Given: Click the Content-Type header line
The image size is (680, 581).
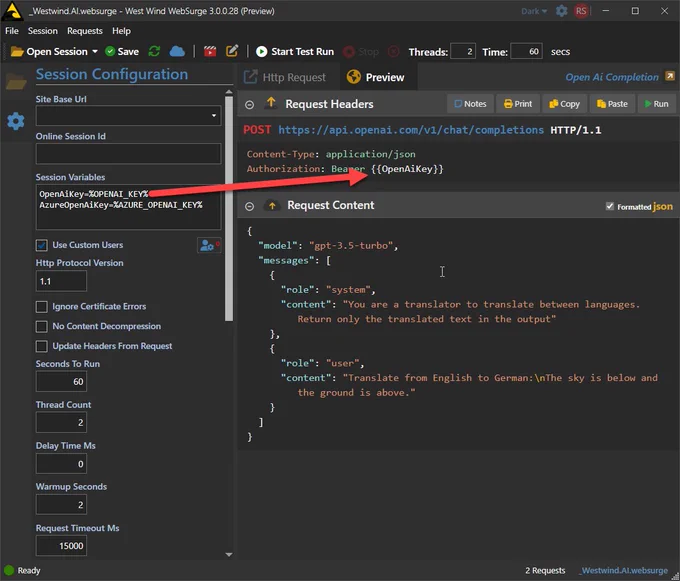Looking at the screenshot, I should click(x=331, y=154).
